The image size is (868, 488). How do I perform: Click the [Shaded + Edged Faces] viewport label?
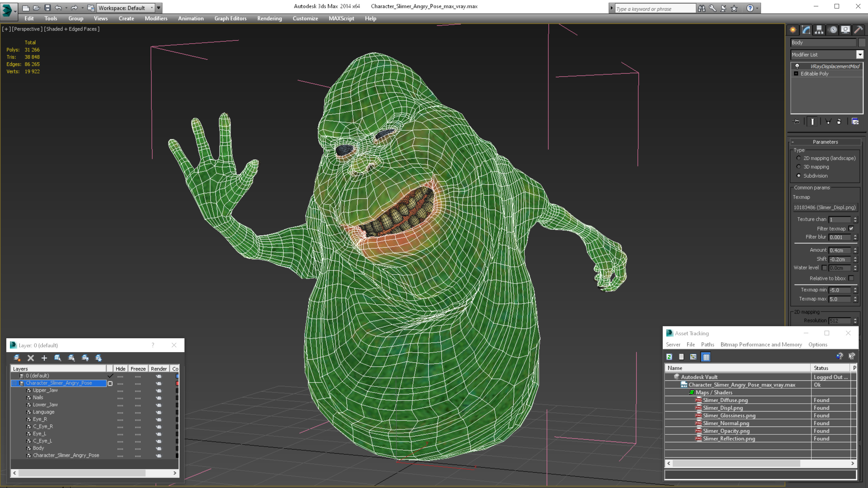pos(72,29)
